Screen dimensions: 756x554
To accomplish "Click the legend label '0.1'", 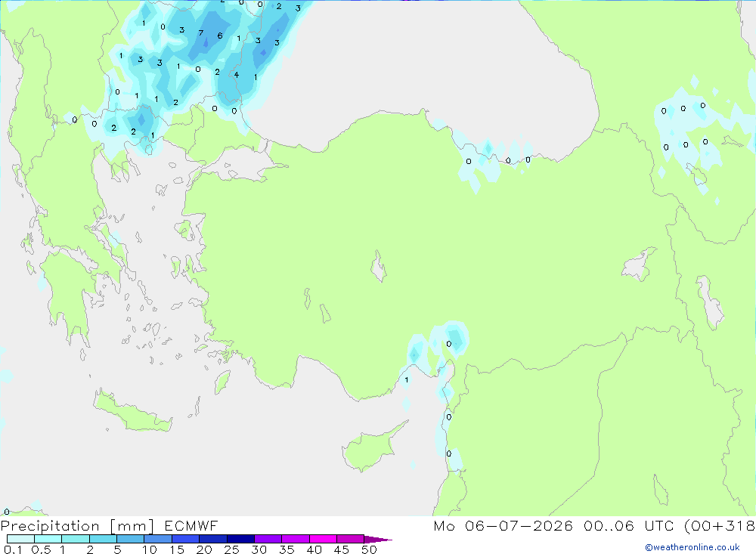I will pyautogui.click(x=13, y=549).
